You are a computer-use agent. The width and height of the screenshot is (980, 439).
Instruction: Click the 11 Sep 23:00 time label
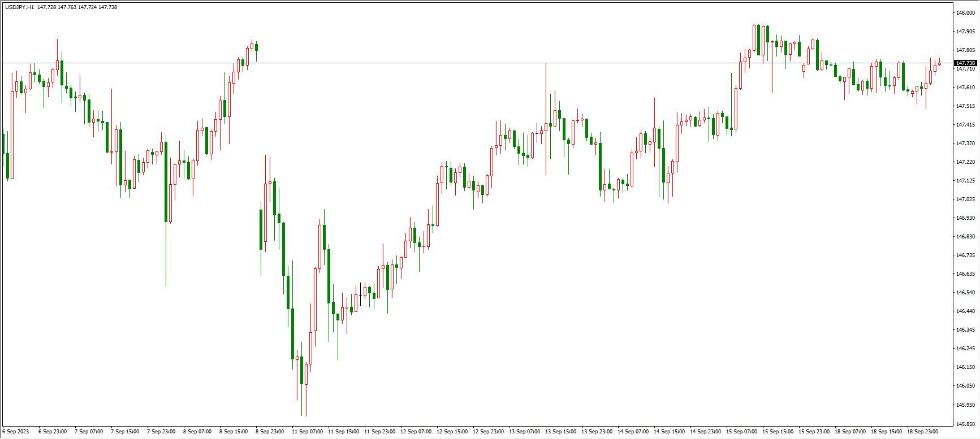[x=379, y=432]
